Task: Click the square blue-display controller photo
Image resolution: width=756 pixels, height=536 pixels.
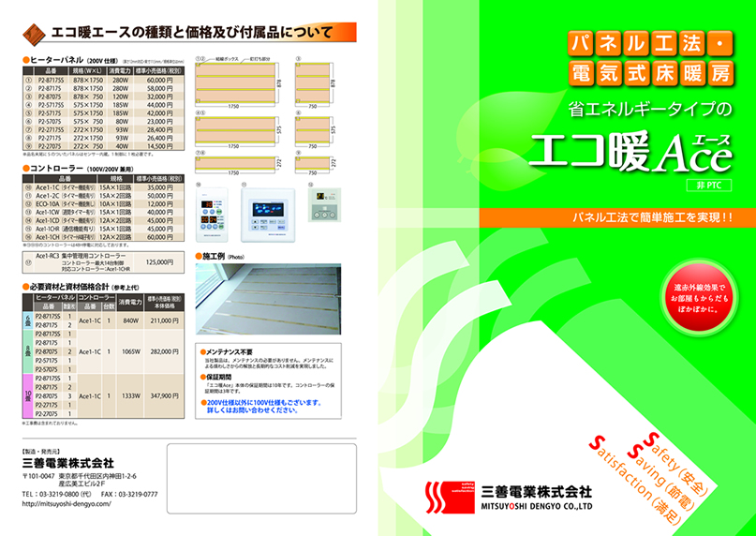Action: coord(268,215)
